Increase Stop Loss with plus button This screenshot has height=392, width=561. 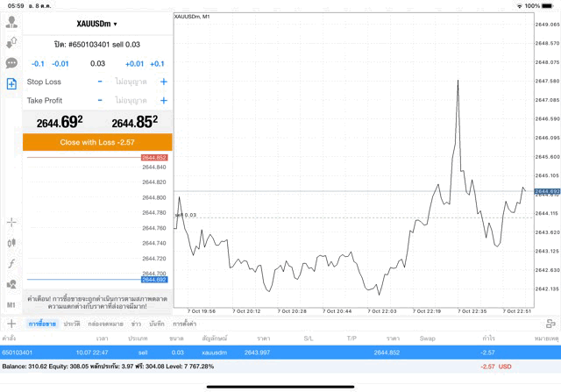pyautogui.click(x=163, y=82)
